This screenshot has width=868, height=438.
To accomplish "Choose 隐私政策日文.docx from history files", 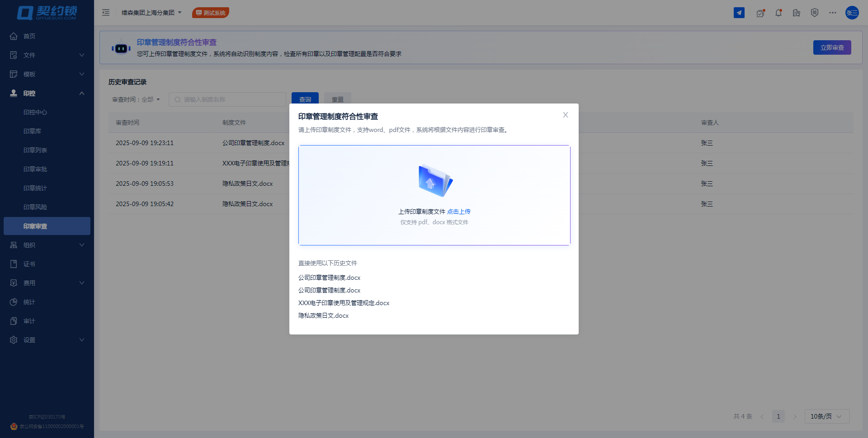I will pyautogui.click(x=323, y=316).
